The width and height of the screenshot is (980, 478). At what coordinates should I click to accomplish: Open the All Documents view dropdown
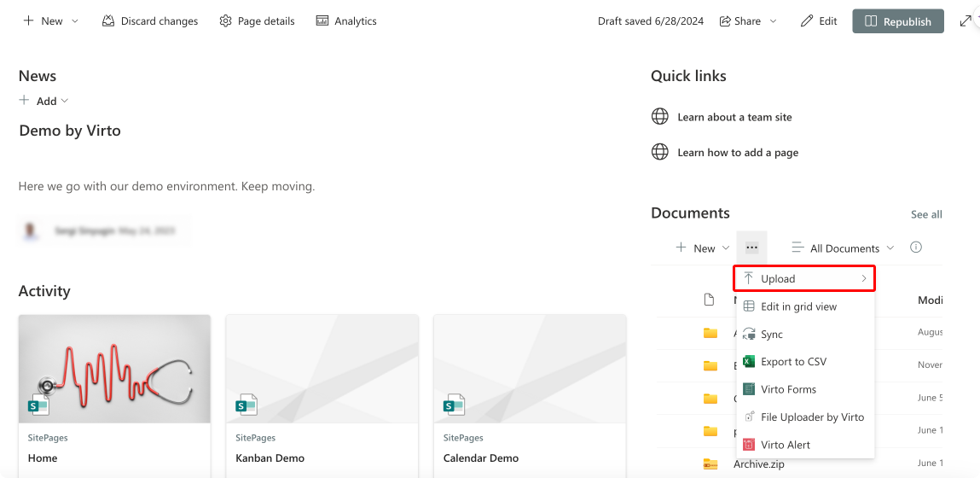(x=843, y=248)
